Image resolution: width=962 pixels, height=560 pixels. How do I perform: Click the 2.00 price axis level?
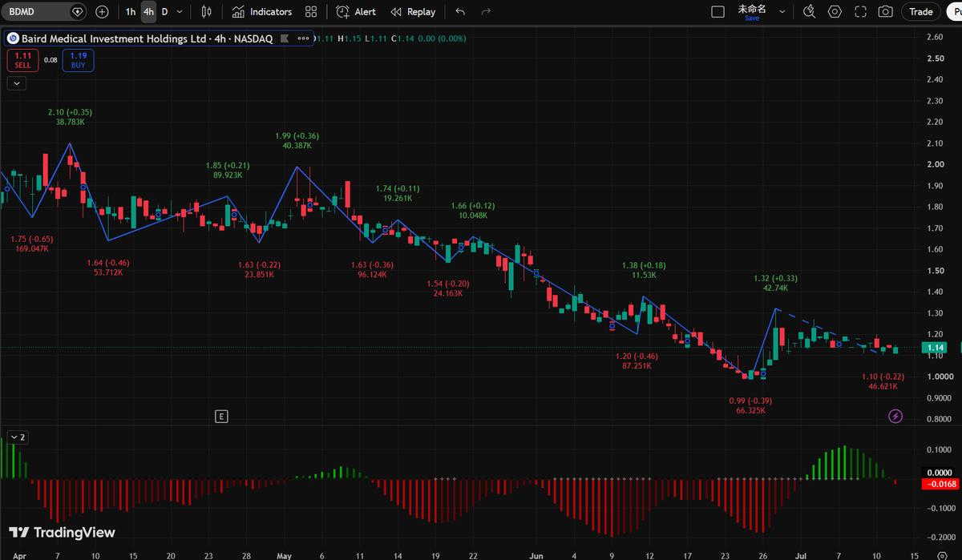(934, 164)
